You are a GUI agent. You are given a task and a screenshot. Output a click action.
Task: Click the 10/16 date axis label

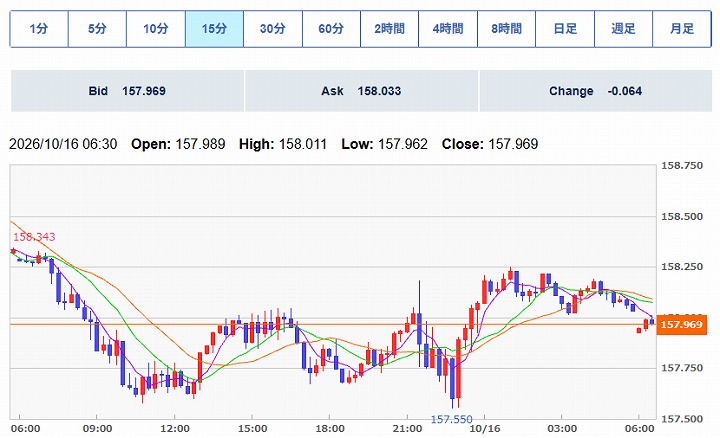pos(485,429)
